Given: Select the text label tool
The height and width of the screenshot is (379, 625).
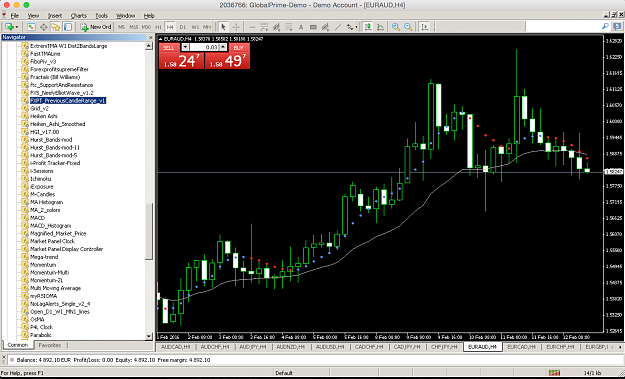Looking at the screenshot, I should coord(313,27).
